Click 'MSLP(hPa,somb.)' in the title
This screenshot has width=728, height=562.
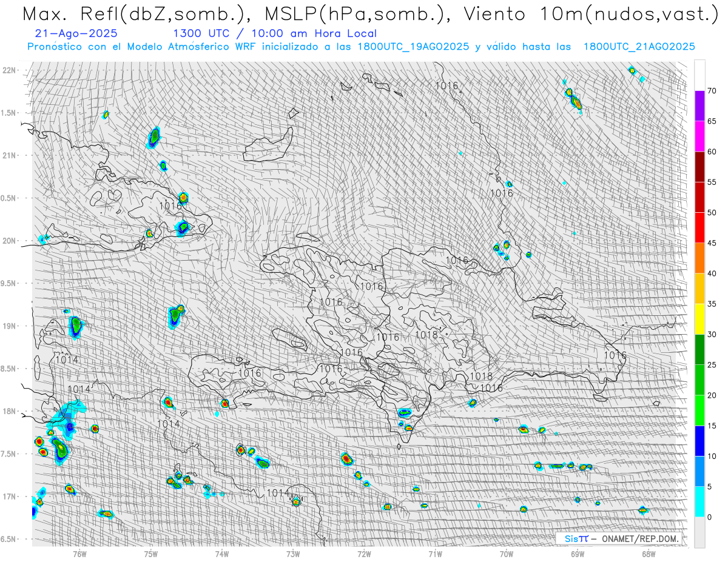point(357,15)
